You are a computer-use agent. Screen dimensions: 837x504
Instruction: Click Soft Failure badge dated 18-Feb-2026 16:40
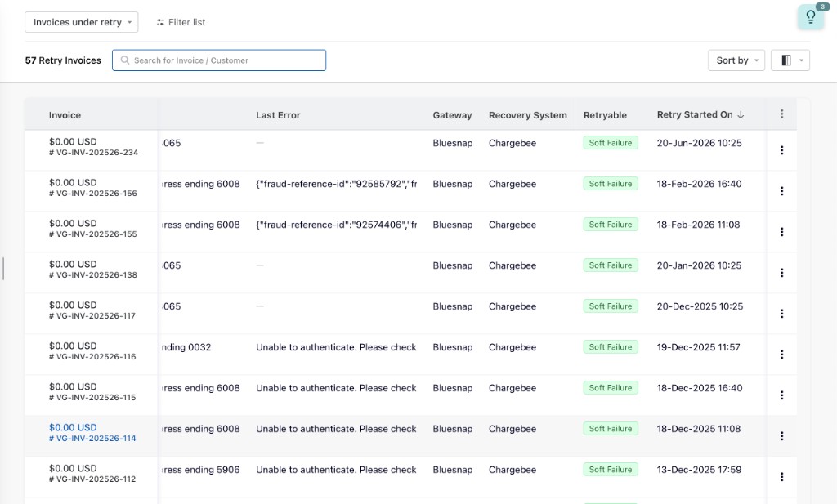(610, 184)
